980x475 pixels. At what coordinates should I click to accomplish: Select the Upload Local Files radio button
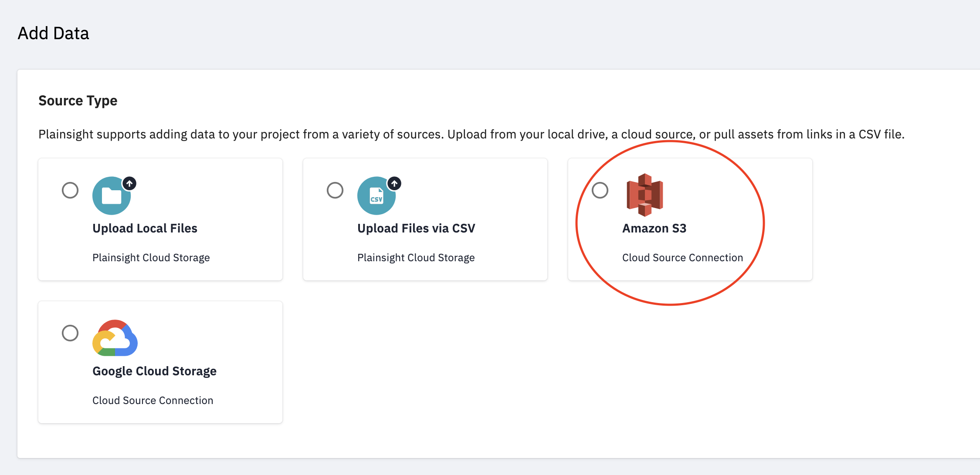(70, 190)
